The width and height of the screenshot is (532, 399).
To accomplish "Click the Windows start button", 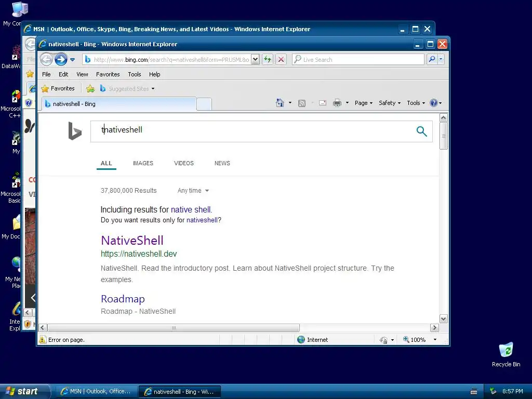I will [x=24, y=392].
